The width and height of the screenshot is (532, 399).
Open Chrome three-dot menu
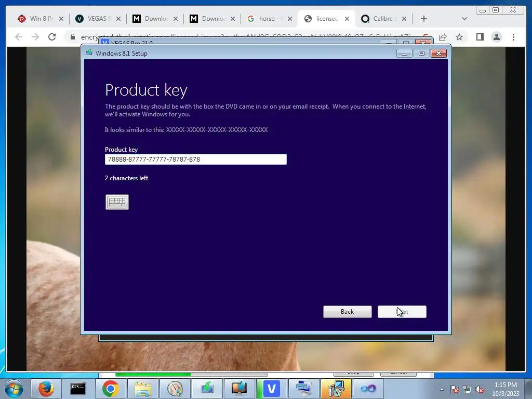pyautogui.click(x=514, y=37)
